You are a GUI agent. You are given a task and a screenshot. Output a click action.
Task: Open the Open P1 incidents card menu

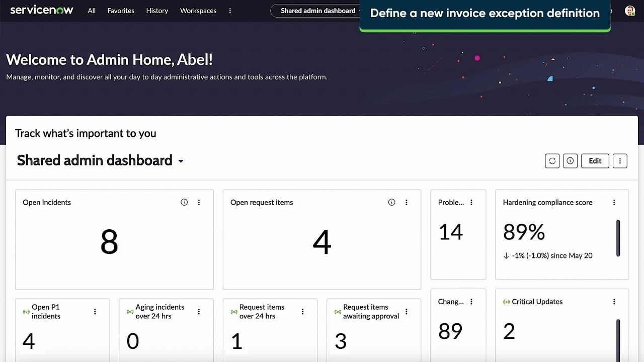click(95, 311)
